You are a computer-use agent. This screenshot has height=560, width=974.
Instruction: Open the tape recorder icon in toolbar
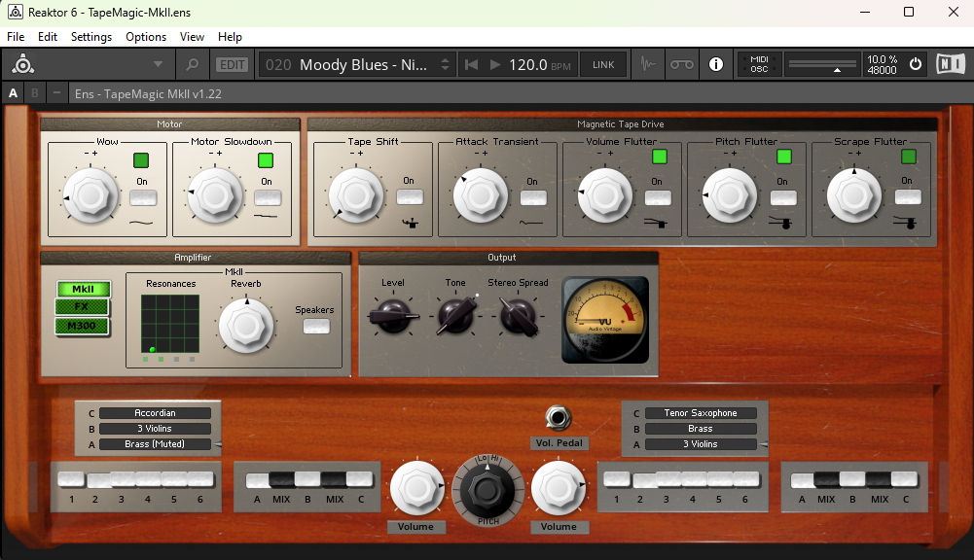coord(681,64)
